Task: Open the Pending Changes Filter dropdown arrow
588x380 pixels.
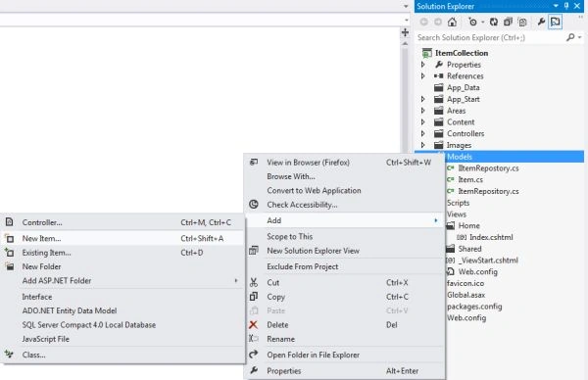Action: [x=482, y=23]
